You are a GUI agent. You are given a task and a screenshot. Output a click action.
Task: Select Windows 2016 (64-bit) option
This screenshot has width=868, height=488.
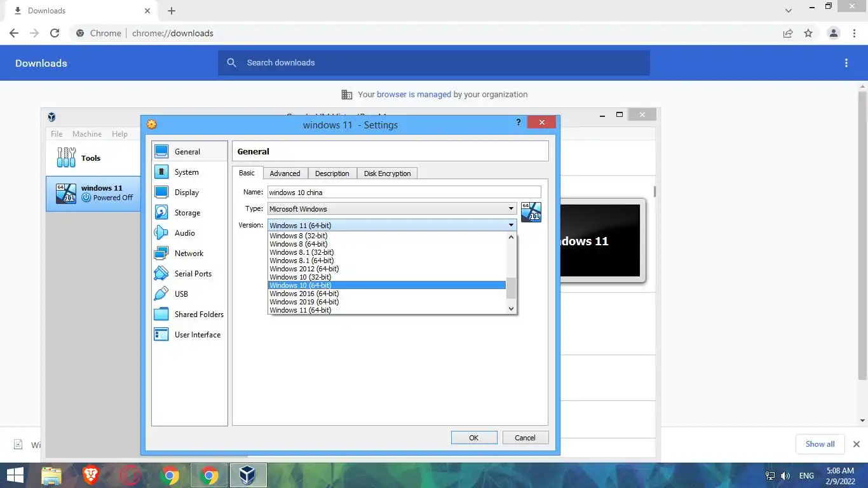[387, 294]
